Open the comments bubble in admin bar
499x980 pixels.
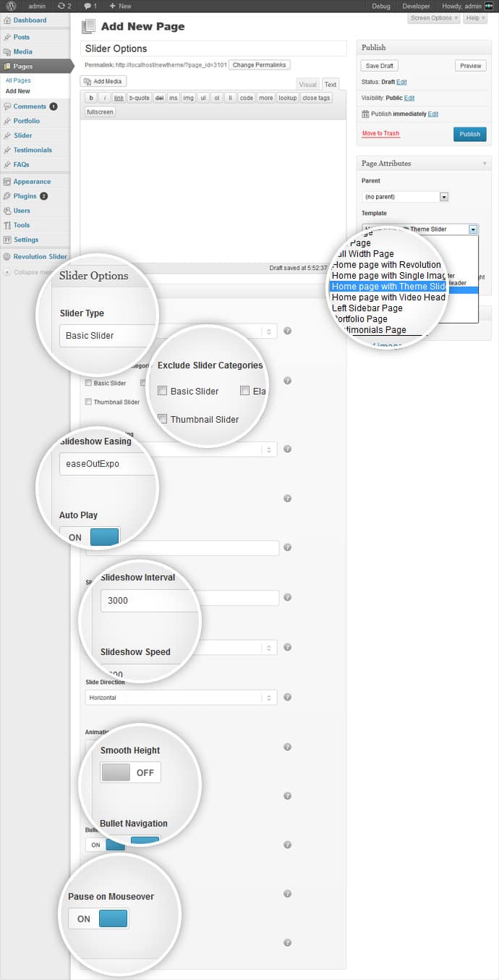coord(90,6)
